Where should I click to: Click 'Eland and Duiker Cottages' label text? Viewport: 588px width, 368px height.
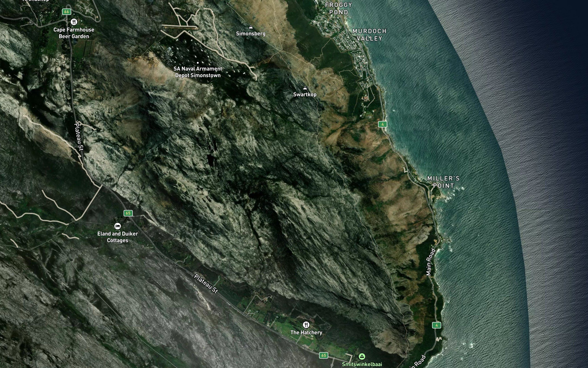click(x=118, y=237)
